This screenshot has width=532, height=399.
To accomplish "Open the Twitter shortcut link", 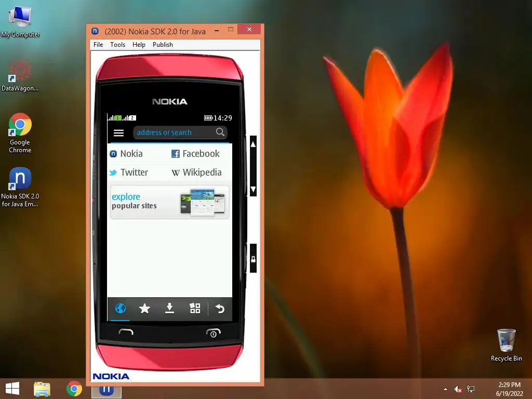I will (x=128, y=172).
